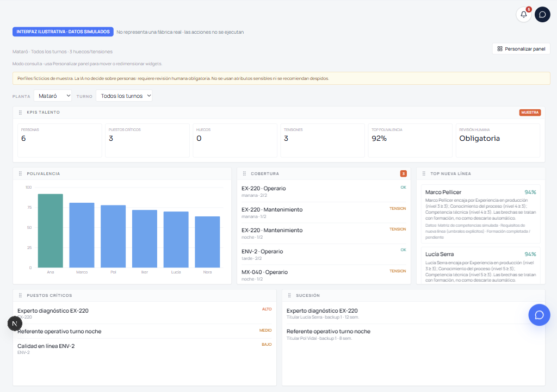Open the notifications bell

(524, 15)
